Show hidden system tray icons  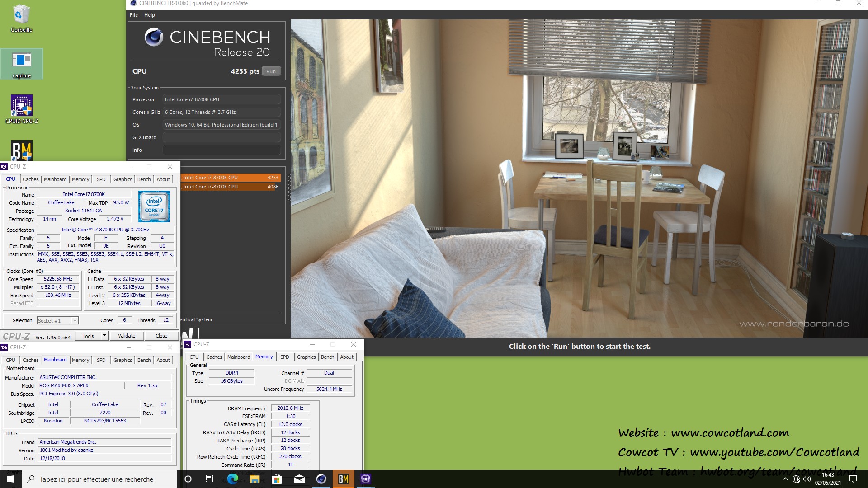[x=785, y=479]
